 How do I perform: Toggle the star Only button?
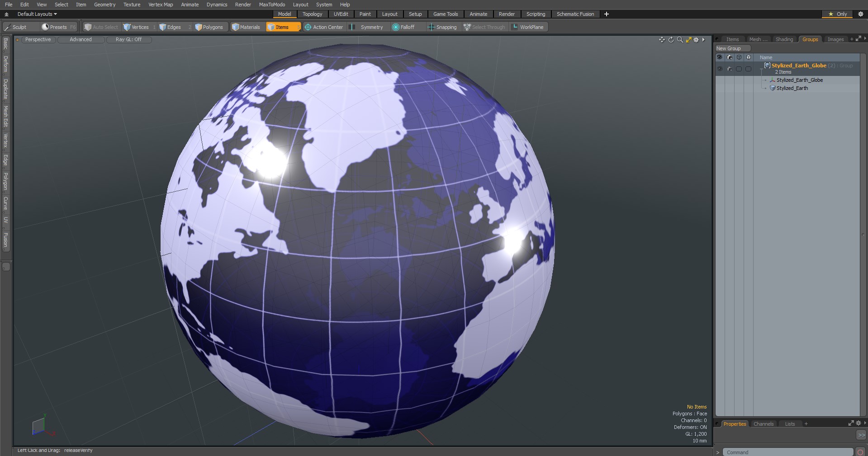837,14
